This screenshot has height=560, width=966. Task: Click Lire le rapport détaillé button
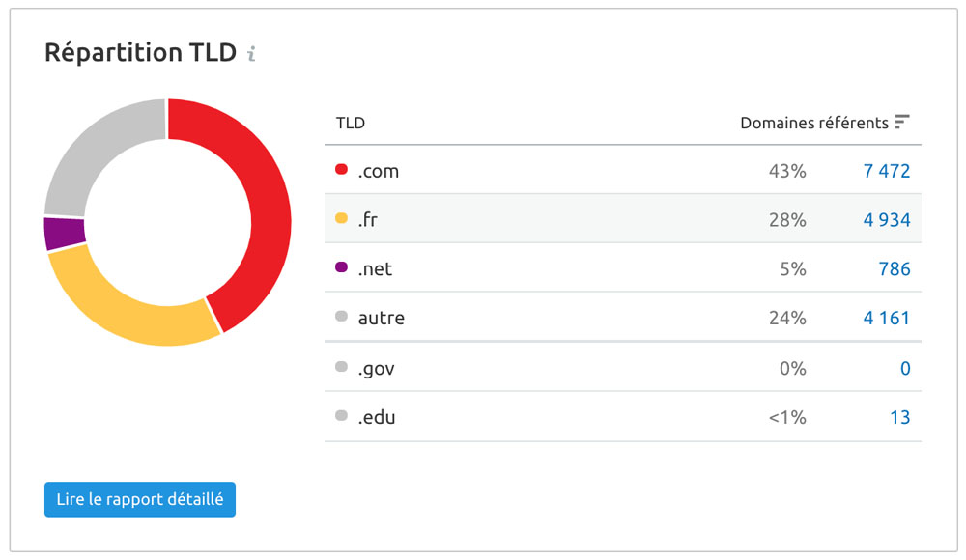pos(140,499)
